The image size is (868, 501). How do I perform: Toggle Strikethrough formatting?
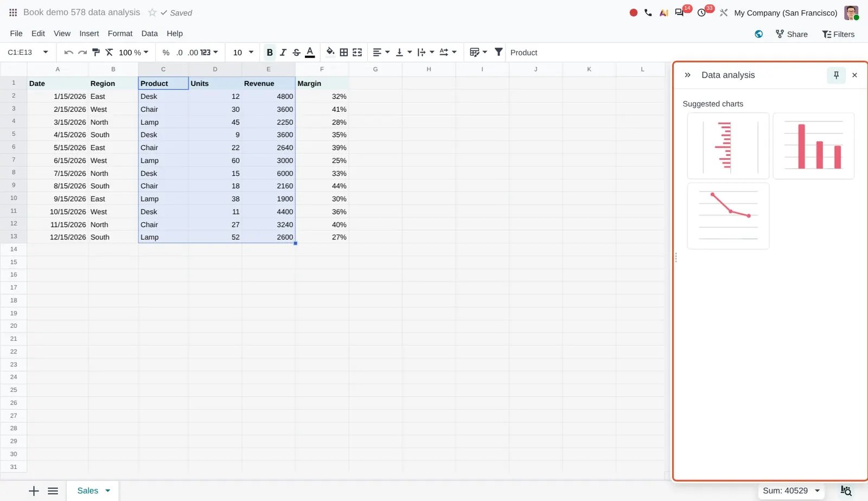296,53
